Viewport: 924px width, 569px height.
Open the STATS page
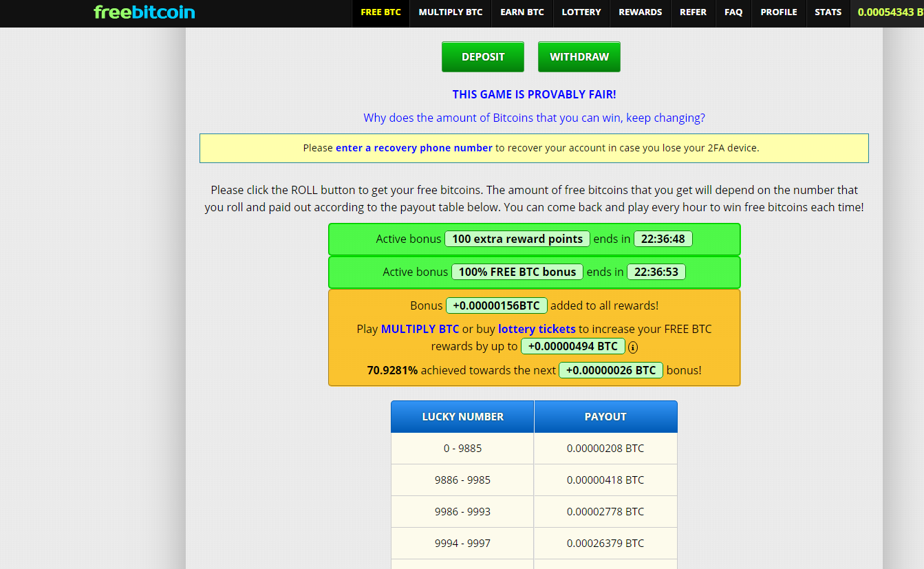tap(828, 12)
